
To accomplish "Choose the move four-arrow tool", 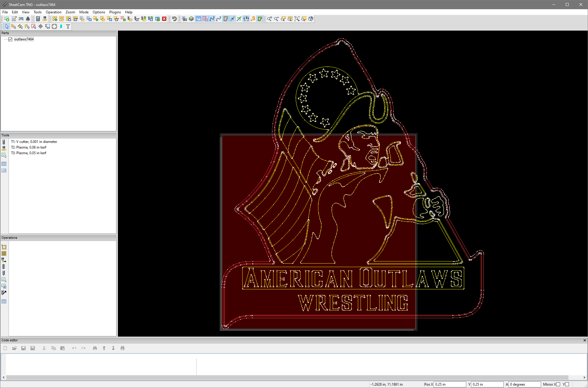I will click(x=41, y=26).
